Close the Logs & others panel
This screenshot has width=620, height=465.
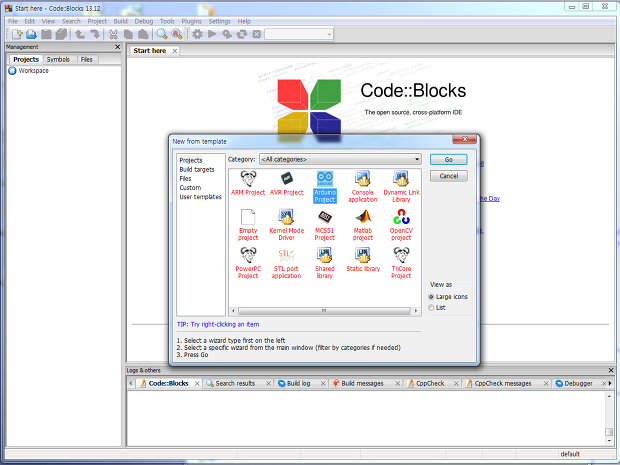click(x=611, y=370)
